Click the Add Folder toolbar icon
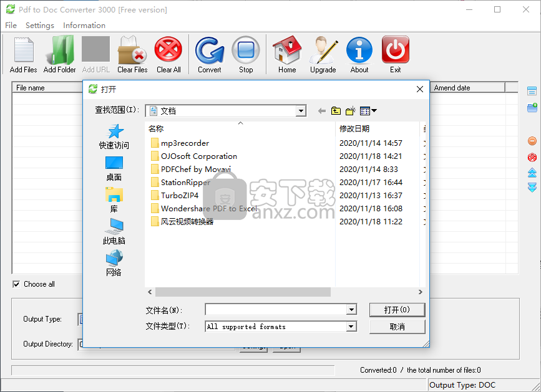Image resolution: width=541 pixels, height=392 pixels. coord(60,54)
